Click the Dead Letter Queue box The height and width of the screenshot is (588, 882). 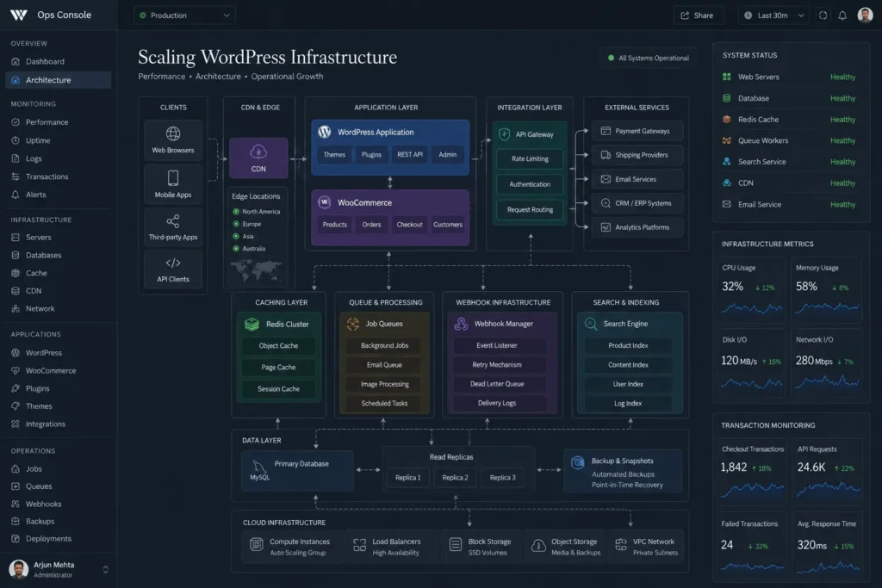[497, 384]
